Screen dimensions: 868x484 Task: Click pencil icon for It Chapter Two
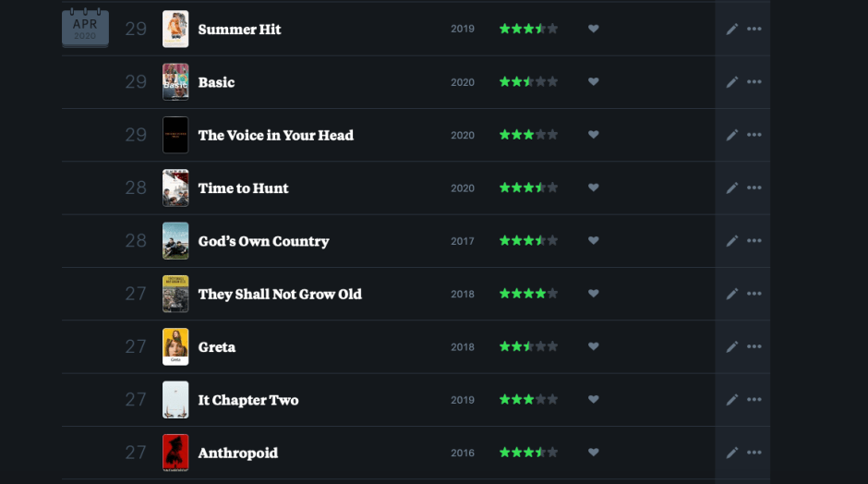click(731, 400)
